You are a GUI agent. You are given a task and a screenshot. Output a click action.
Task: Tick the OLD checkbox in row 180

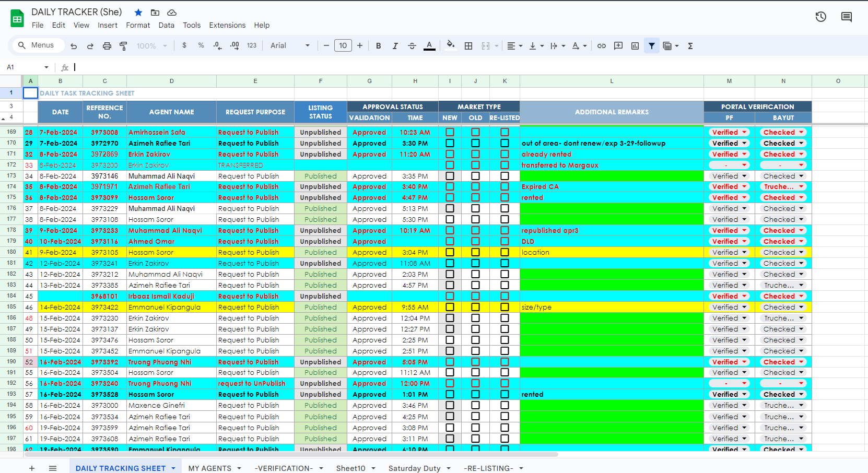[x=475, y=252]
